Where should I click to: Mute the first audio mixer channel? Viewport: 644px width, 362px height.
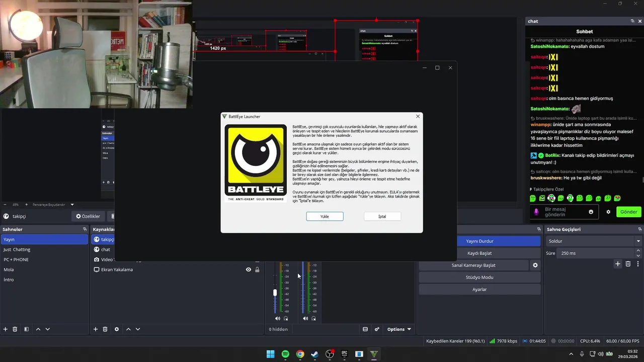[277, 318]
